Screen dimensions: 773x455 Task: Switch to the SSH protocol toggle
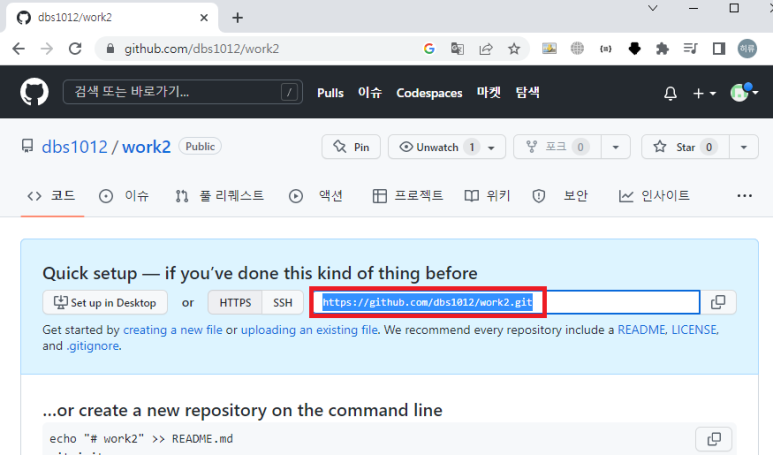(x=283, y=302)
